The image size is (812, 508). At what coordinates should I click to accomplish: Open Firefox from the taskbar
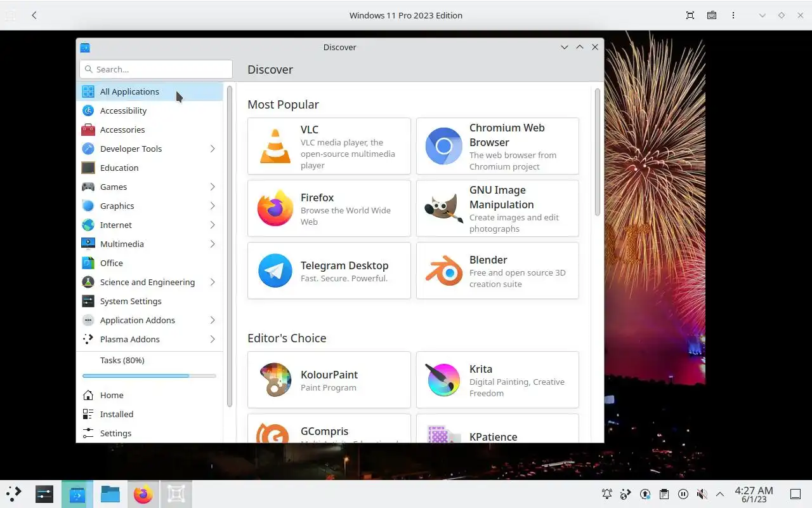pos(143,494)
